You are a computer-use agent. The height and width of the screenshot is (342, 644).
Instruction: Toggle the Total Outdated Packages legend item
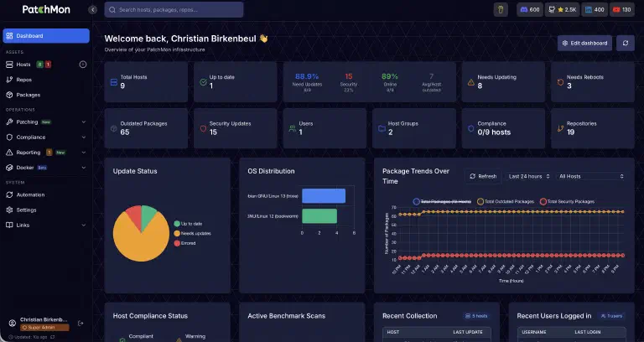tap(505, 201)
